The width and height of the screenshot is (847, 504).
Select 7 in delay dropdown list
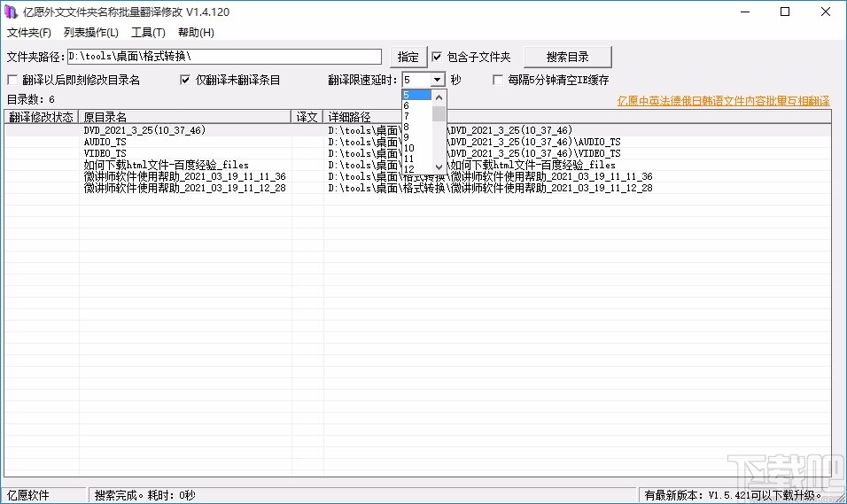[416, 116]
